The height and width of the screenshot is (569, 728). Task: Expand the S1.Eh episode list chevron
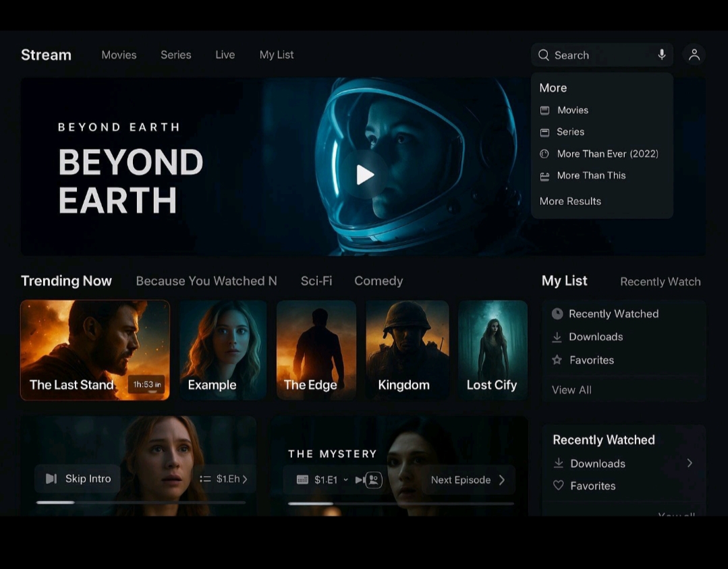(x=244, y=479)
